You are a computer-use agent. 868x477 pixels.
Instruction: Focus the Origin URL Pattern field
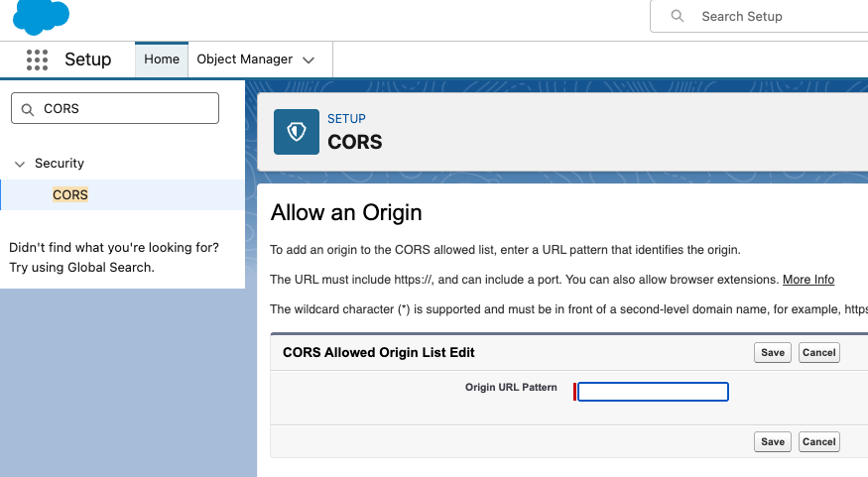coord(653,392)
